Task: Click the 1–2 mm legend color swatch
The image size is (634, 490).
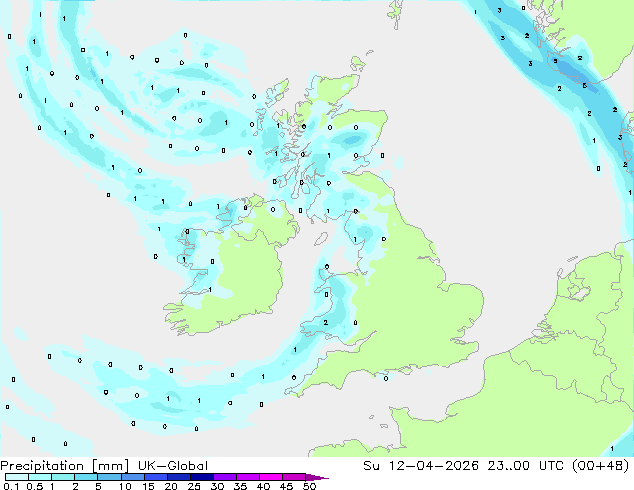Action: (x=63, y=477)
